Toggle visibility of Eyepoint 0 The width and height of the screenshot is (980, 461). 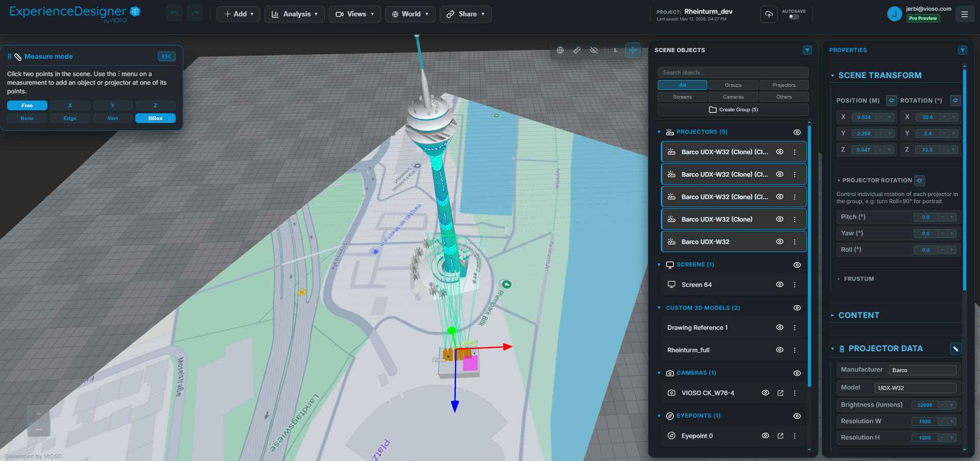[x=766, y=435]
